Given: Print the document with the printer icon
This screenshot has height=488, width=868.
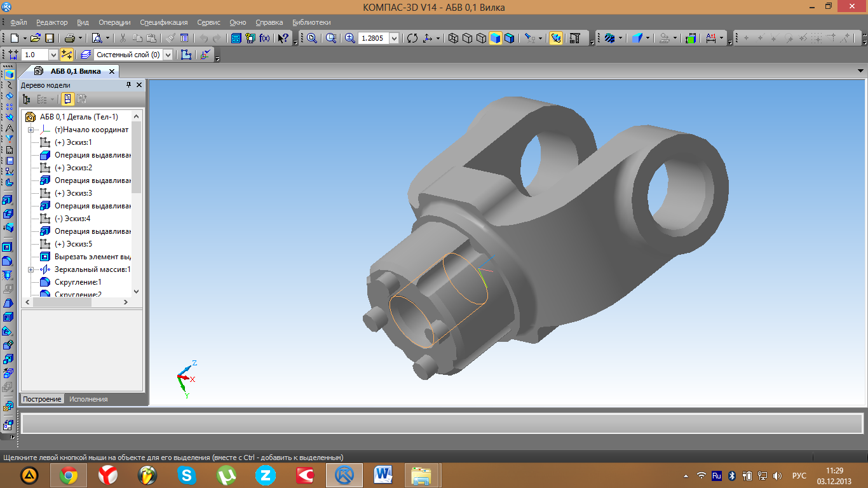Looking at the screenshot, I should click(x=69, y=38).
